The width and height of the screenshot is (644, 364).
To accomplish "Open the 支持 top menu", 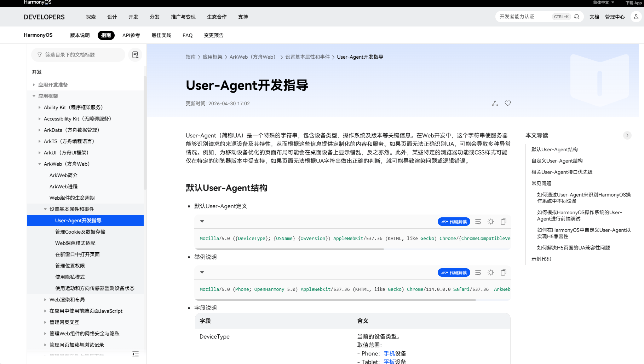I will pos(243,17).
